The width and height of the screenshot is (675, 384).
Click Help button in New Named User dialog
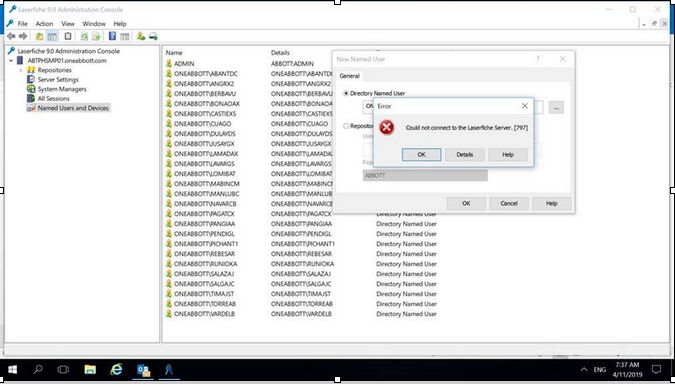point(551,203)
